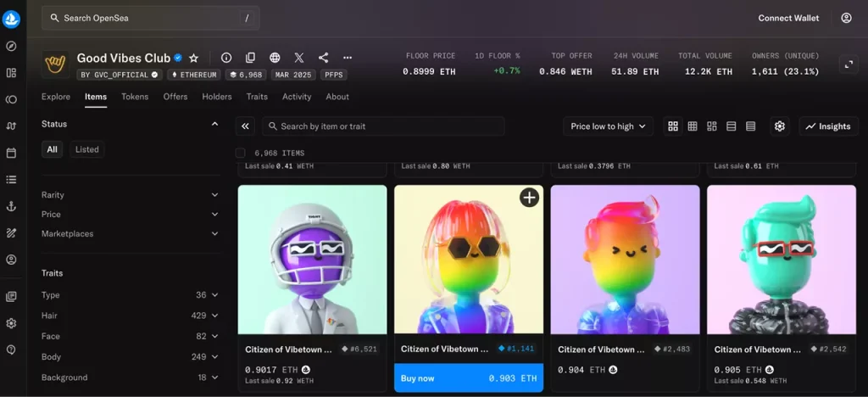Select the mosaic grid view
The image size is (868, 397).
[x=712, y=126]
